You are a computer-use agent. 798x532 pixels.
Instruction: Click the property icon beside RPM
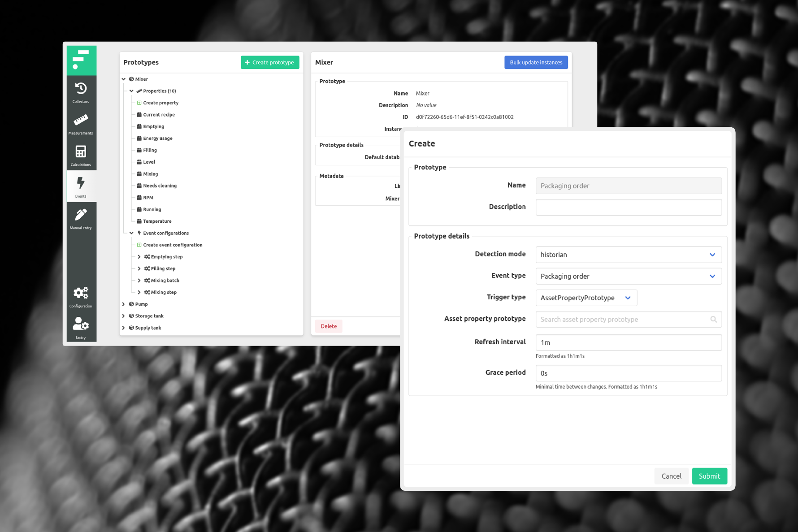[139, 198]
